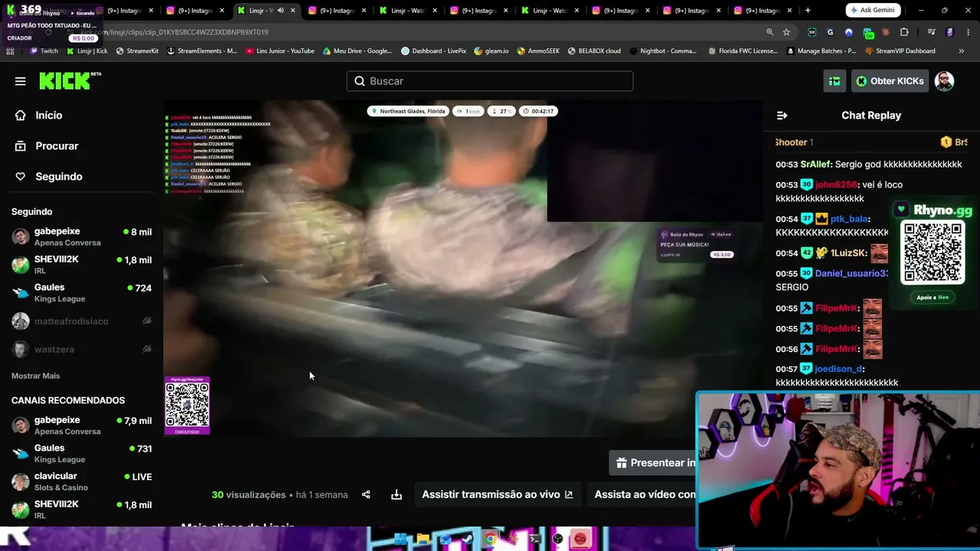Open followed gabepeixe channel with 8 mil viewers
This screenshot has height=551, width=980.
tap(81, 236)
